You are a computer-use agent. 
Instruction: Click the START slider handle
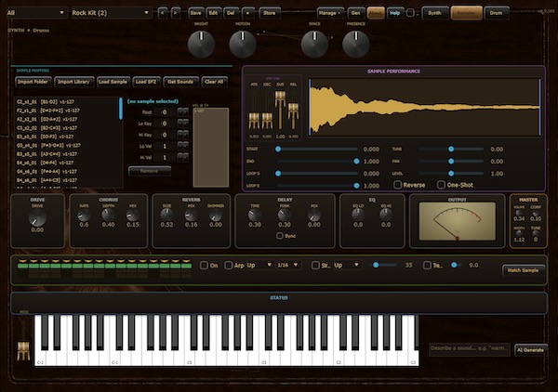pyautogui.click(x=278, y=149)
